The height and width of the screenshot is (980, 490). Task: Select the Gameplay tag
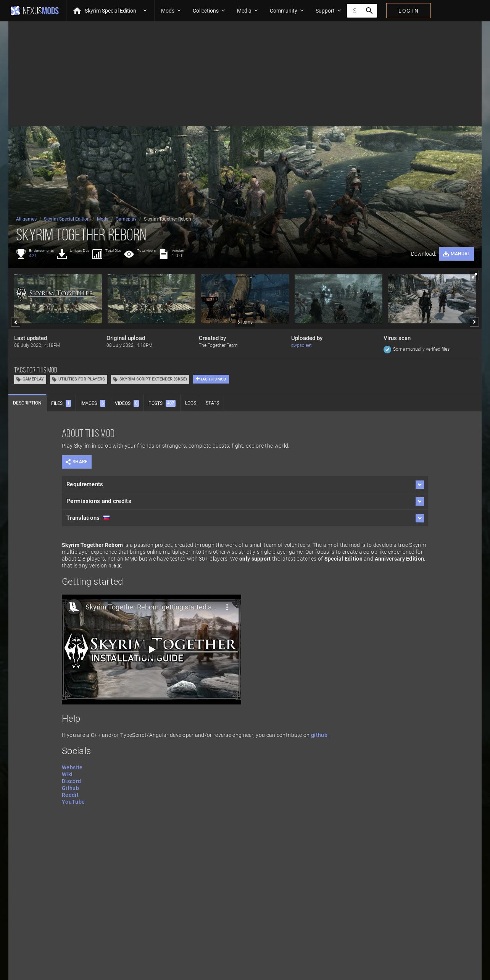pos(30,379)
